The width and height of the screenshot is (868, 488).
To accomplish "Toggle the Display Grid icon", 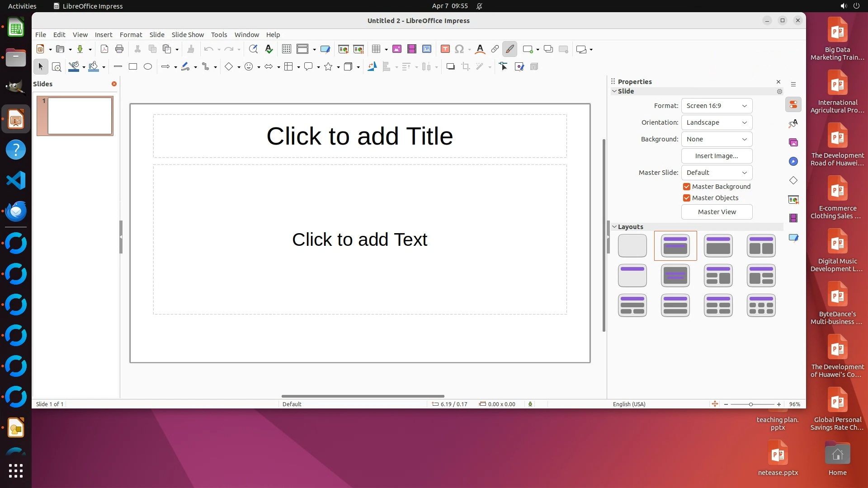I will pyautogui.click(x=287, y=49).
